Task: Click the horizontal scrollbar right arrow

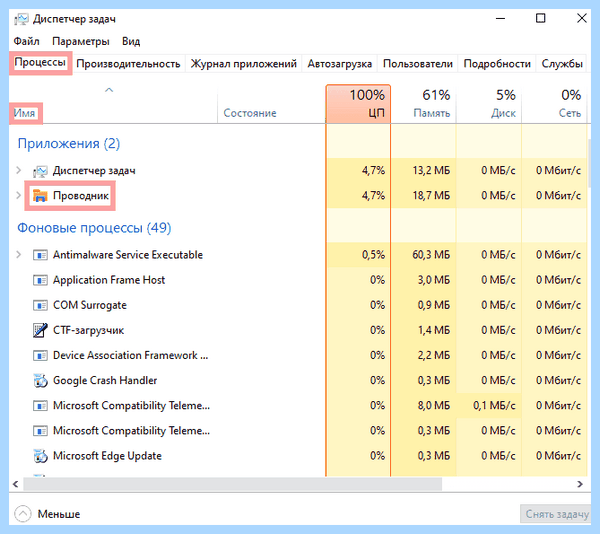Action: 580,484
